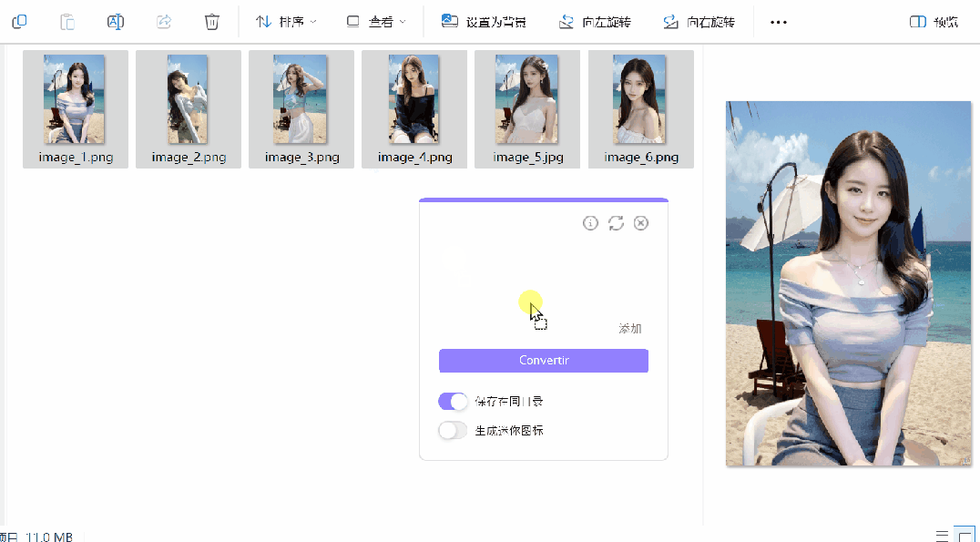Rotate the image left with 向左旋转
Image resolution: width=980 pixels, height=542 pixels.
coord(595,22)
